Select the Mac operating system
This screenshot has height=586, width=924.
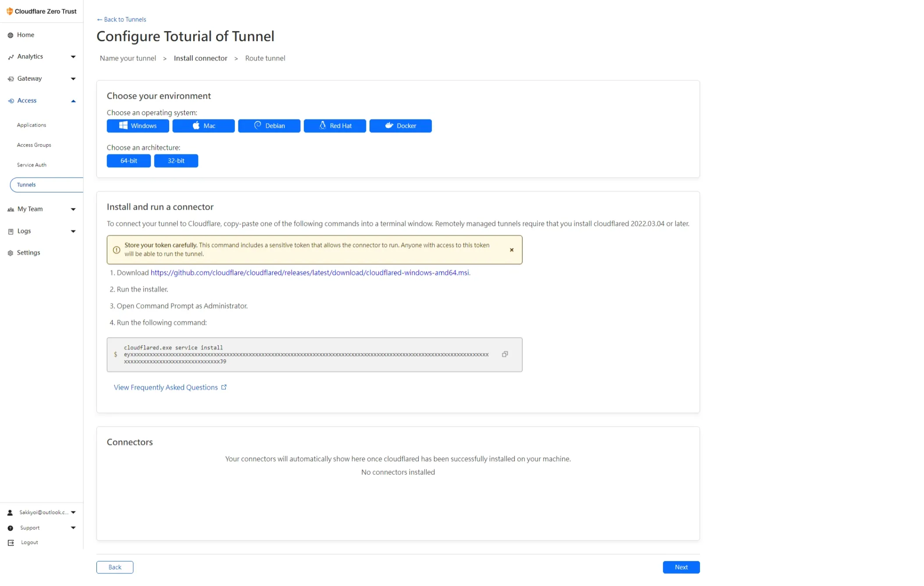click(203, 126)
